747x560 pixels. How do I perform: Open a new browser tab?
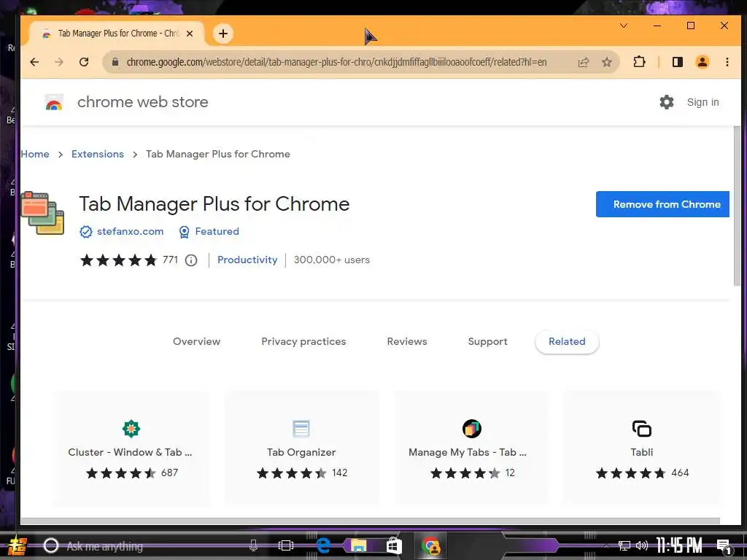point(223,34)
